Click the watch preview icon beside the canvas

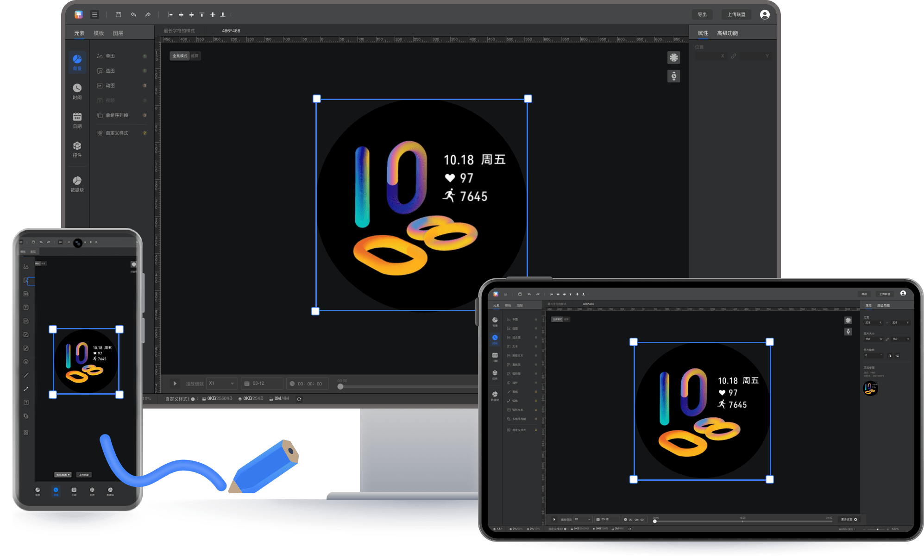pos(674,76)
